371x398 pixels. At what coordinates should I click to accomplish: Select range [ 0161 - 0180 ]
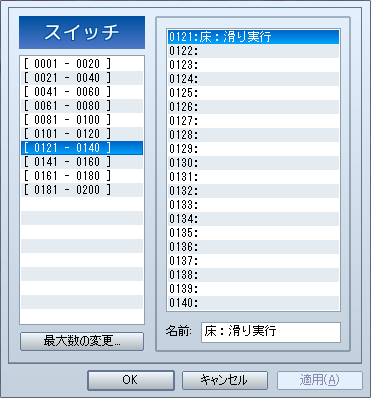pyautogui.click(x=82, y=176)
